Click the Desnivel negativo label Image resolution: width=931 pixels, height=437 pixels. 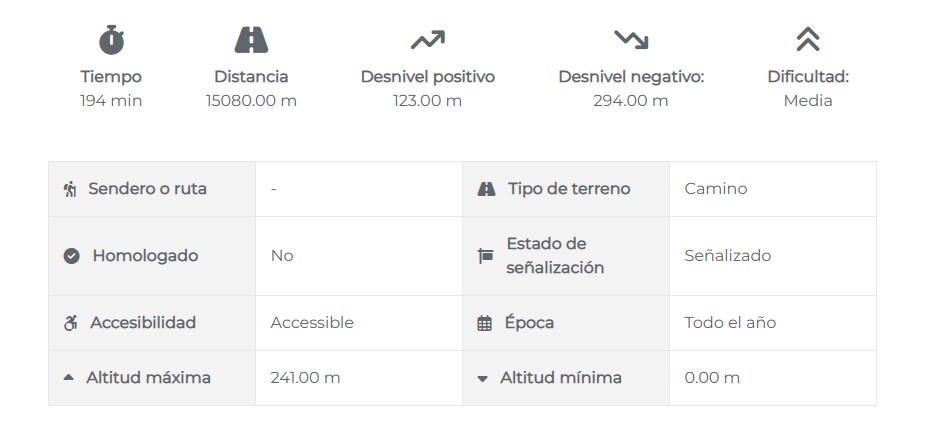pos(631,77)
